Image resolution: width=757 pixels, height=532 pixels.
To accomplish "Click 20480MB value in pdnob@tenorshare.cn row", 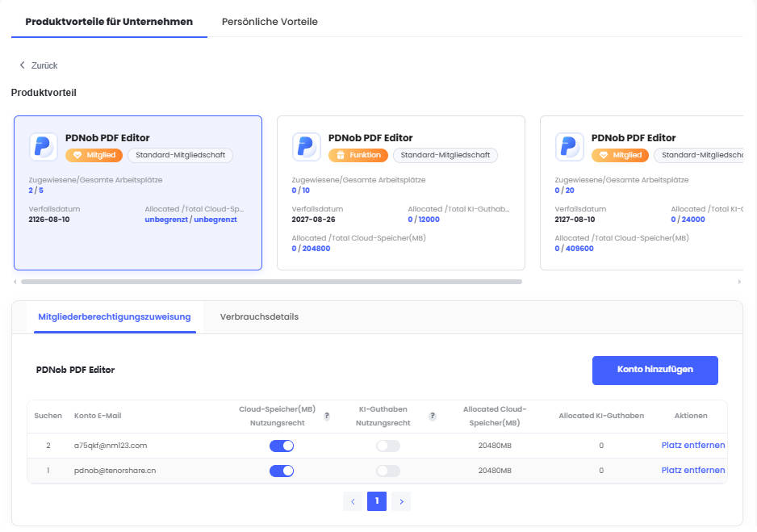I will click(x=495, y=471).
